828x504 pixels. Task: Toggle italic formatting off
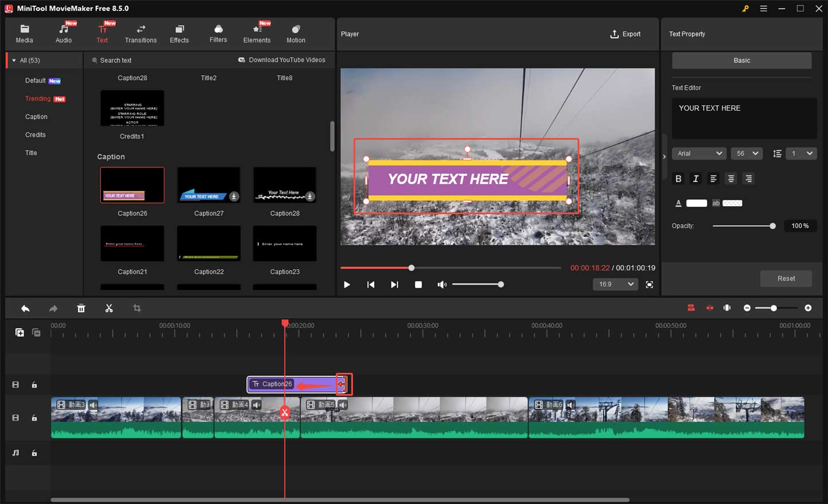[695, 179]
